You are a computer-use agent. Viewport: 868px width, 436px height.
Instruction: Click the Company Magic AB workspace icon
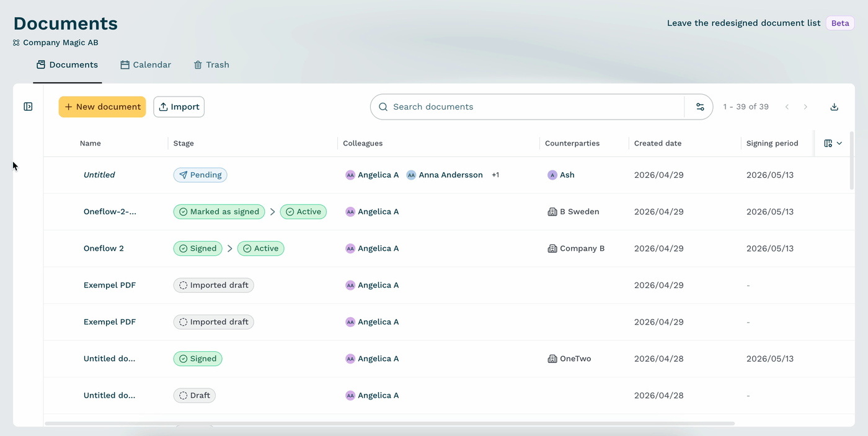(x=16, y=43)
